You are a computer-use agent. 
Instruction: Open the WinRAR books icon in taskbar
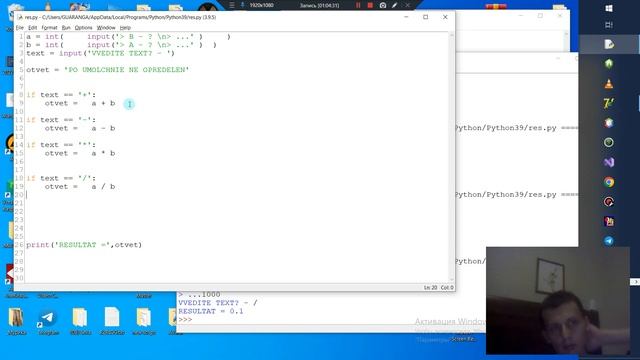(609, 221)
